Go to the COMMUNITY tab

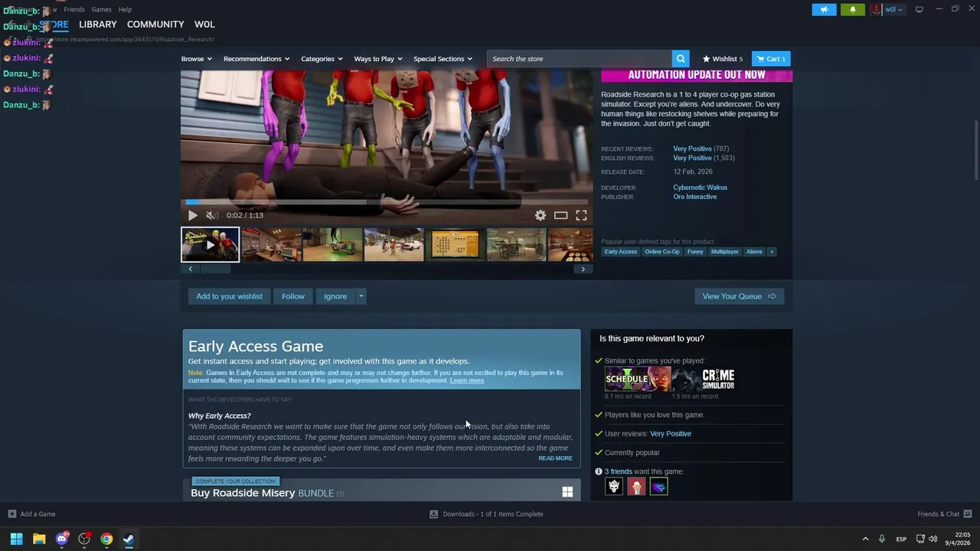click(155, 24)
